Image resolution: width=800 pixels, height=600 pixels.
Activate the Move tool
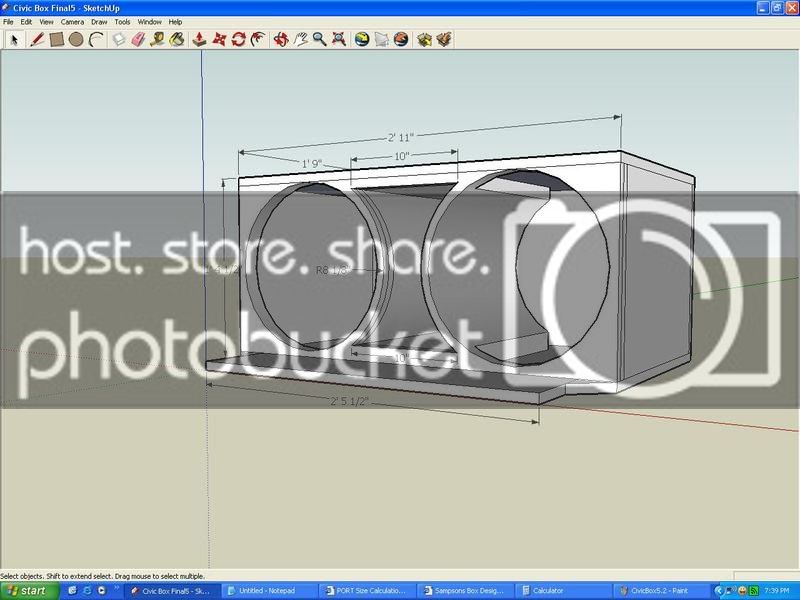(219, 39)
